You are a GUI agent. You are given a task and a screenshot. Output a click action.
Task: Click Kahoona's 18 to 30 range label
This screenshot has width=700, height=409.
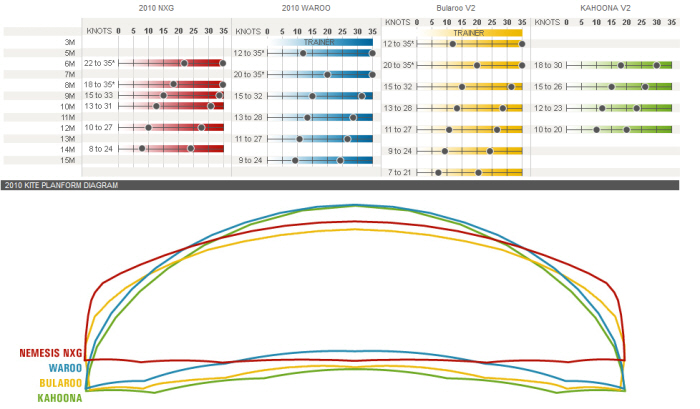point(548,65)
